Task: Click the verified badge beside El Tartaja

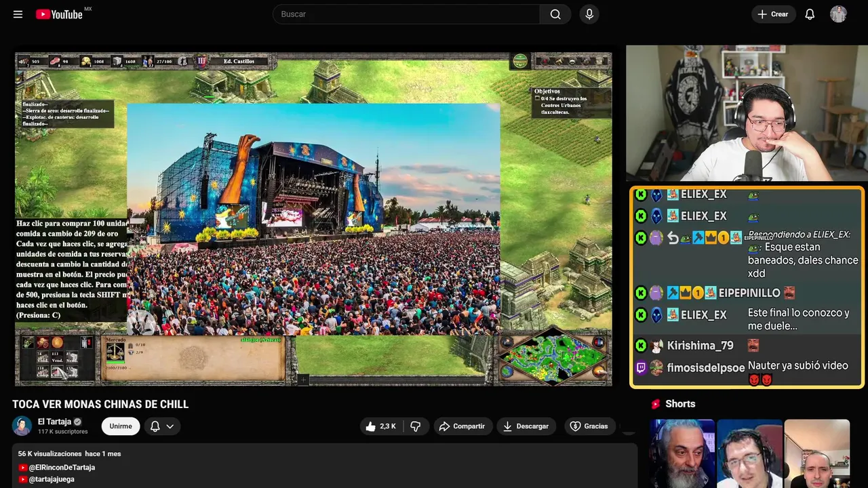Action: coord(77,422)
